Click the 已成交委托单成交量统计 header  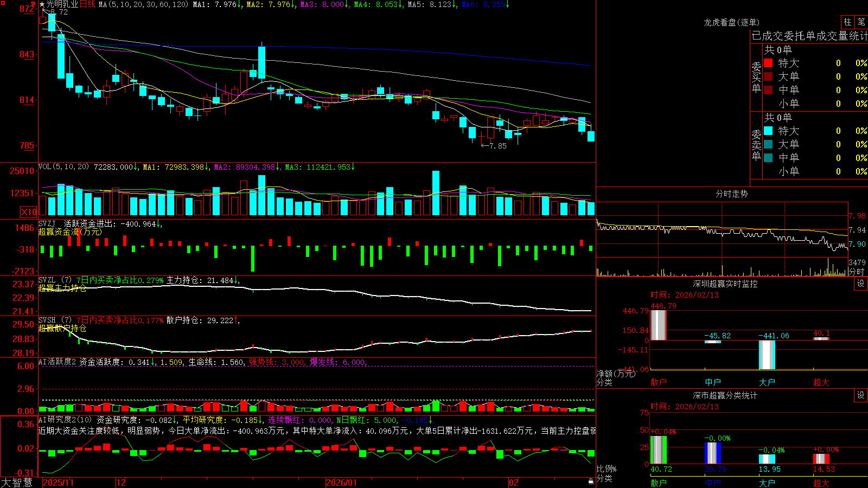click(x=809, y=36)
